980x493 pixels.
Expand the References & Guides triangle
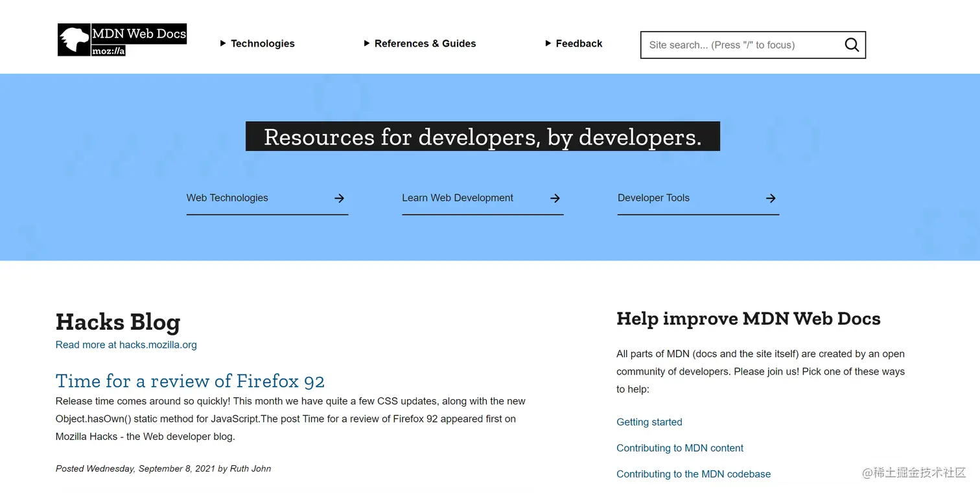click(x=367, y=43)
